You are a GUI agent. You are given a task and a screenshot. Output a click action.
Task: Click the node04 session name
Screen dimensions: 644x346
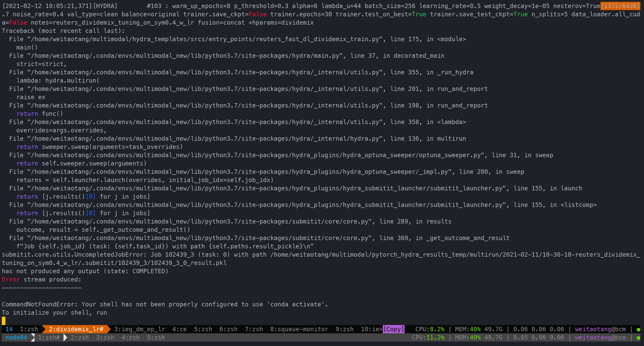(16, 337)
